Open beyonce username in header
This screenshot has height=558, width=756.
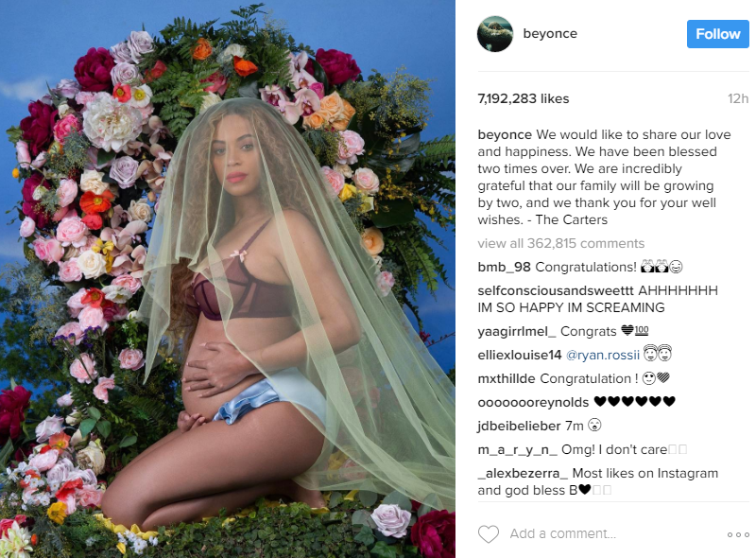(550, 33)
